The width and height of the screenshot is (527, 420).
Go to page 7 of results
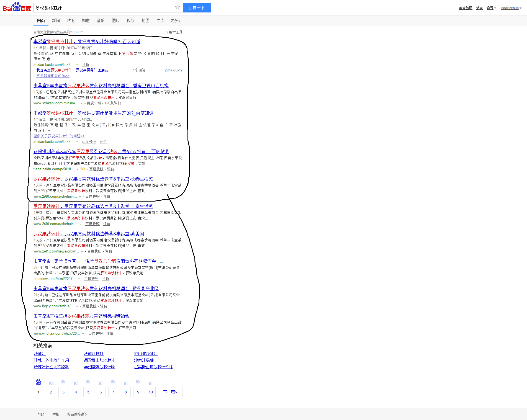(113, 392)
